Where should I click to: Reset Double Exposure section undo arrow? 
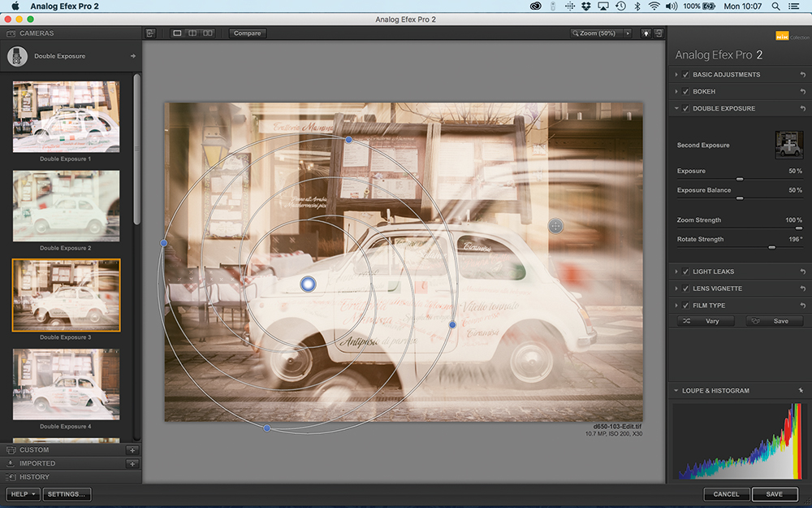pyautogui.click(x=803, y=109)
